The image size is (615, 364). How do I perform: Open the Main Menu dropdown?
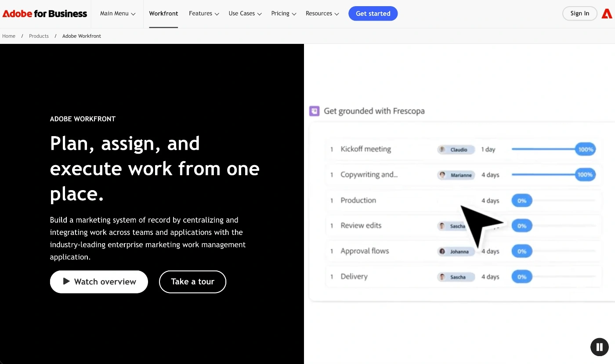pyautogui.click(x=117, y=14)
